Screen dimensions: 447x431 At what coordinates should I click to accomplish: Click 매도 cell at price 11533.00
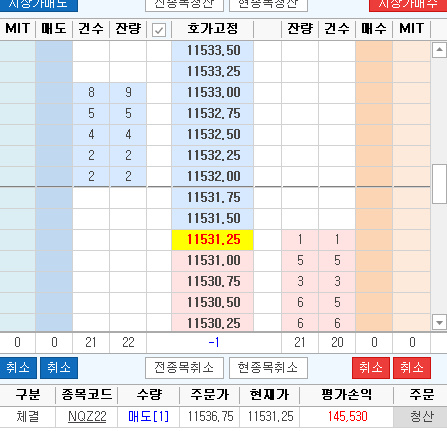pyautogui.click(x=54, y=92)
